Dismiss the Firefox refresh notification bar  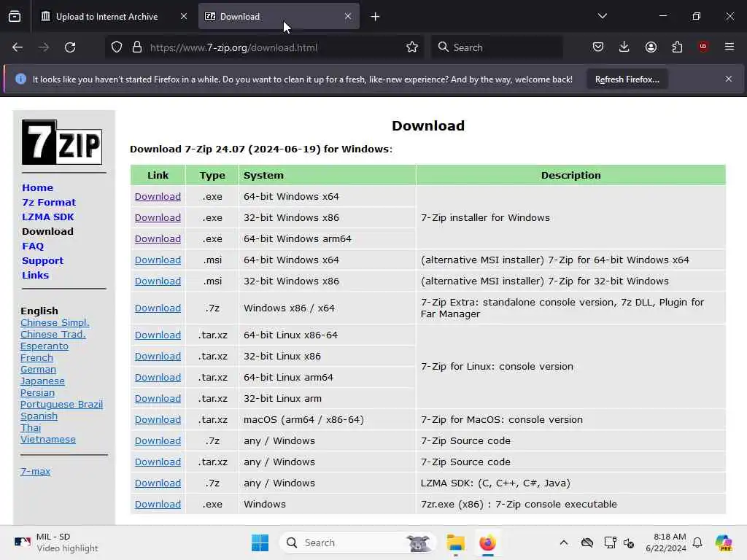[729, 79]
